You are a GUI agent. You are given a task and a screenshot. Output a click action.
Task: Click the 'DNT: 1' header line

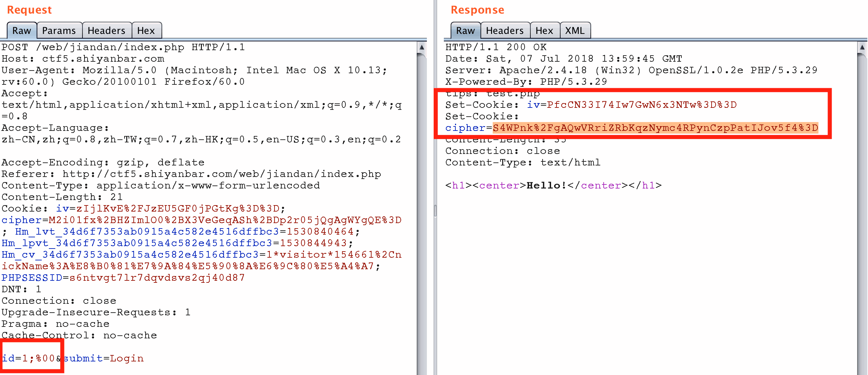(x=21, y=289)
